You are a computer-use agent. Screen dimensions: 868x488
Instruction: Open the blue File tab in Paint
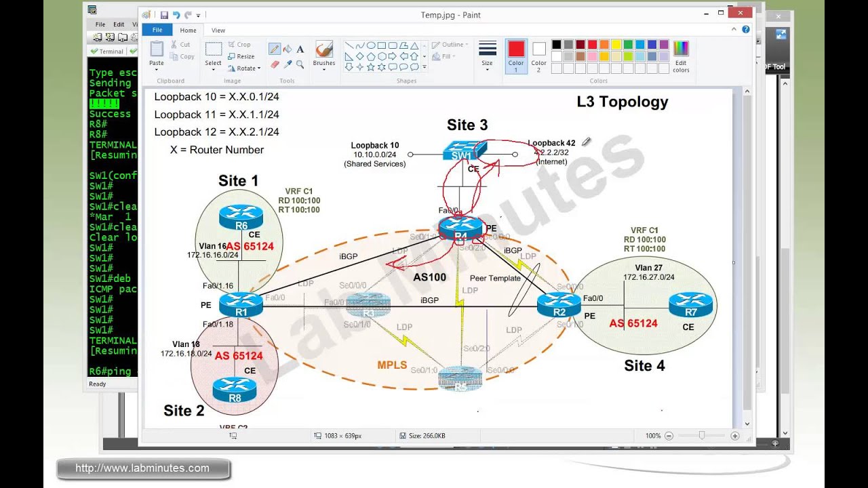click(x=157, y=30)
